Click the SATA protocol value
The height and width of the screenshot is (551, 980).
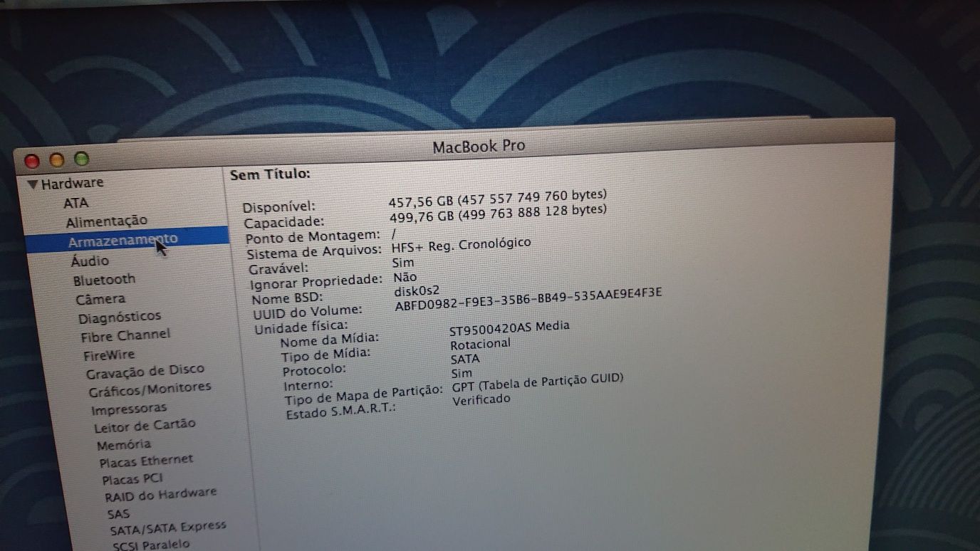465,359
